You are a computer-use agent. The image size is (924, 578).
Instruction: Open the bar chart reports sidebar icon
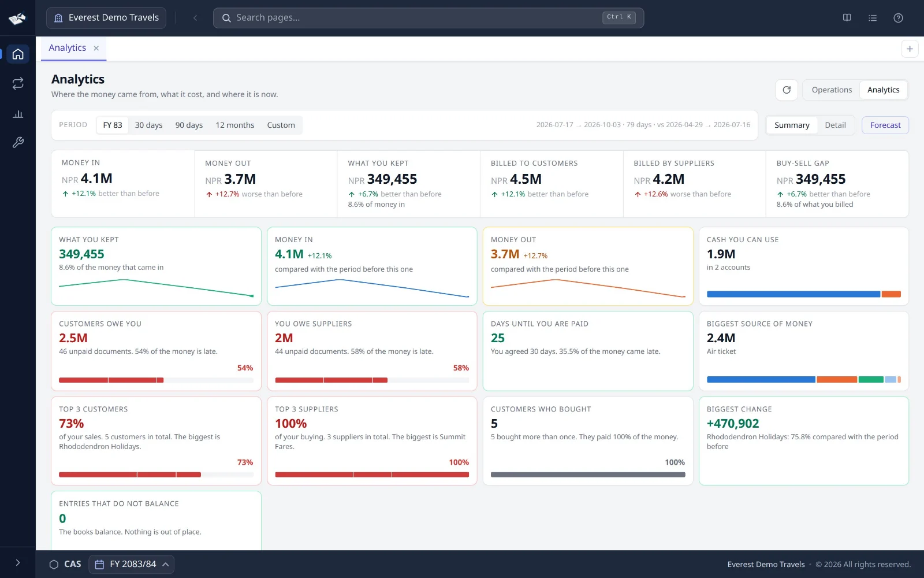pyautogui.click(x=18, y=114)
